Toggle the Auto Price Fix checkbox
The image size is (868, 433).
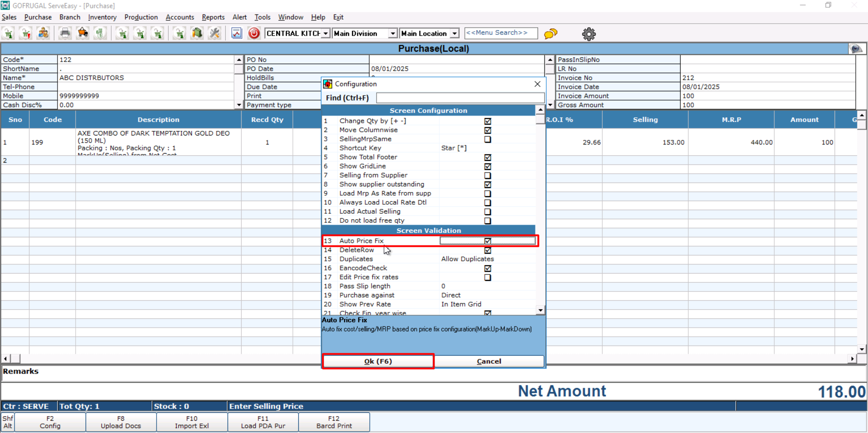(x=487, y=241)
